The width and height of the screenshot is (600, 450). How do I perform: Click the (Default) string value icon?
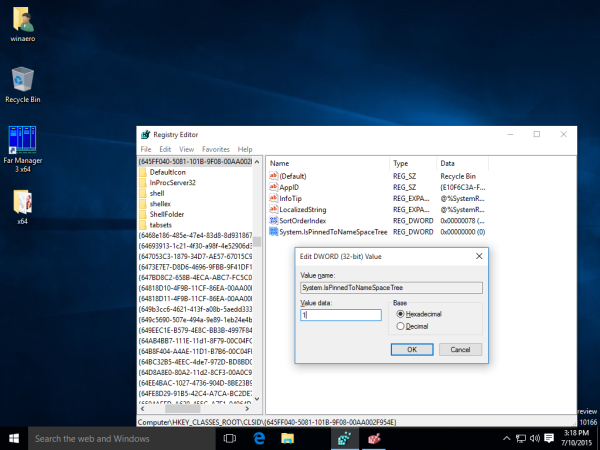tap(273, 176)
